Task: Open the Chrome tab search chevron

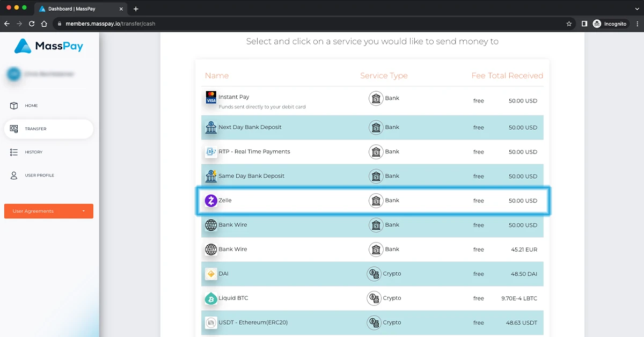Action: pyautogui.click(x=636, y=9)
